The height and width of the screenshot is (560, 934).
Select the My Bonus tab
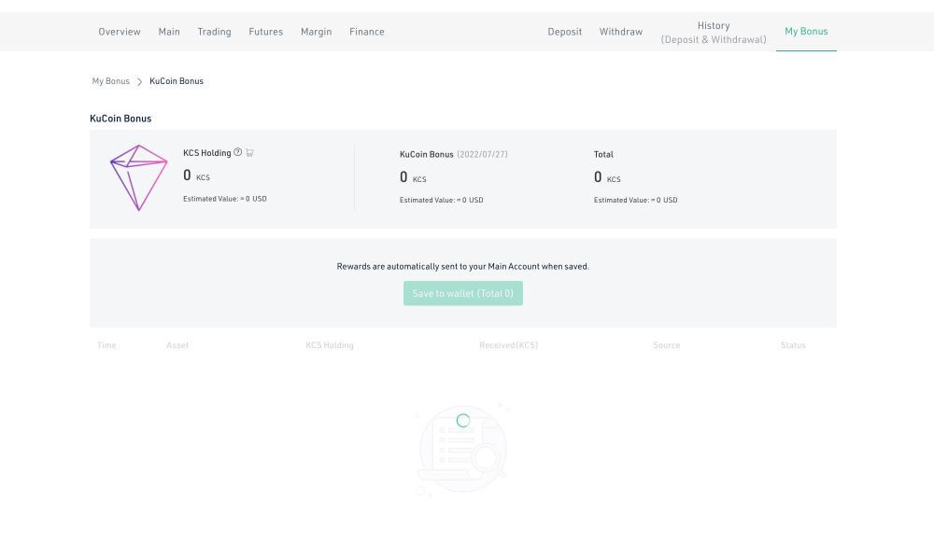[x=806, y=32]
